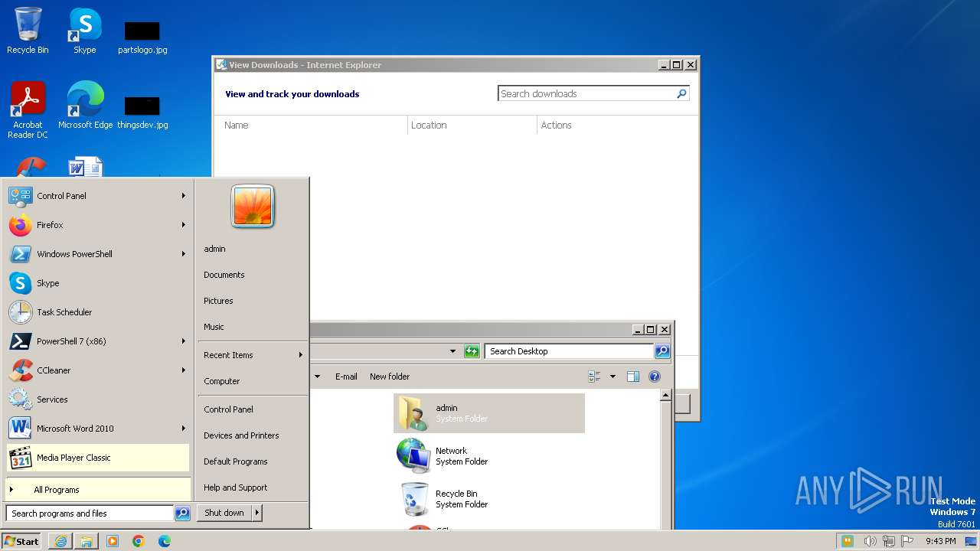The width and height of the screenshot is (980, 551).
Task: Open media player taskbar icon
Action: [x=113, y=541]
